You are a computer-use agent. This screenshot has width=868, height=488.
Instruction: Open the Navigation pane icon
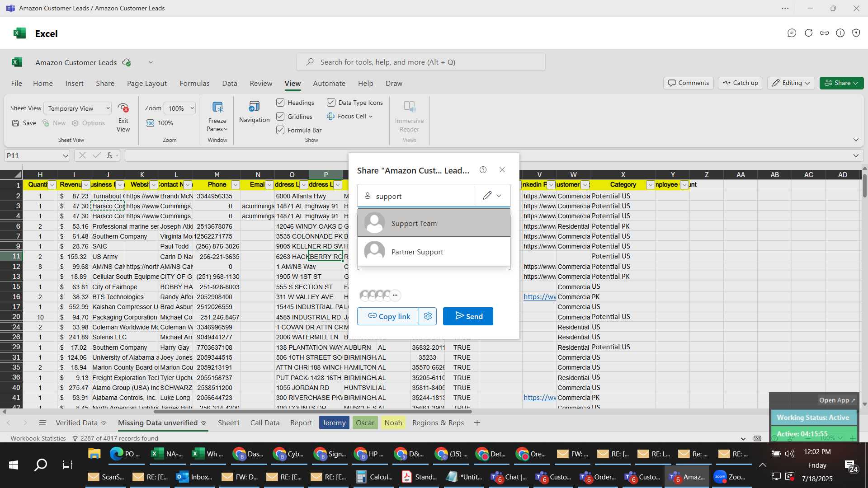254,107
